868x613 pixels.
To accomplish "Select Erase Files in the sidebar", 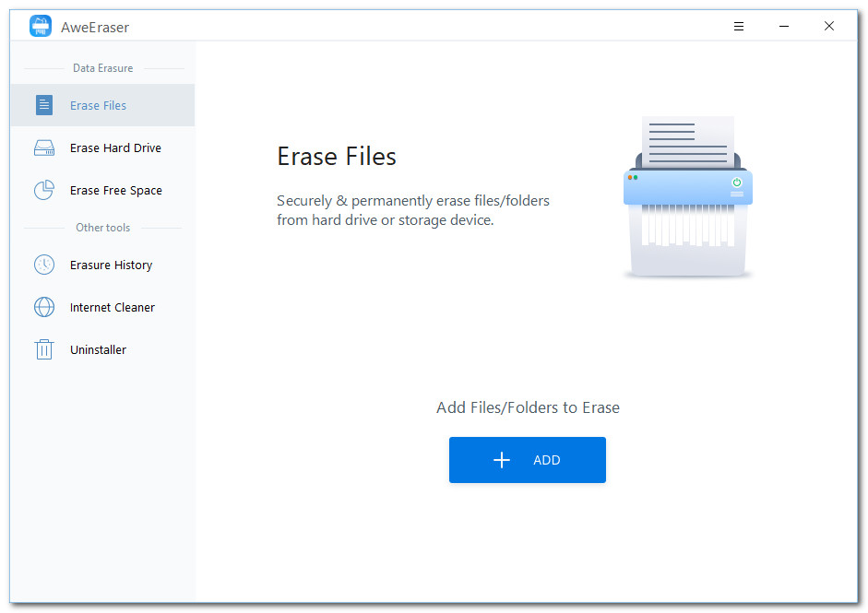I will 103,105.
